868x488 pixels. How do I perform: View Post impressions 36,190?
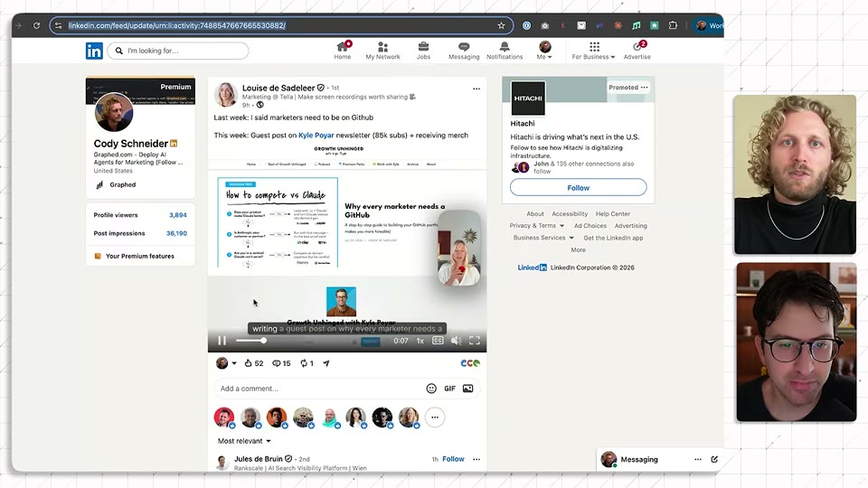coord(140,233)
